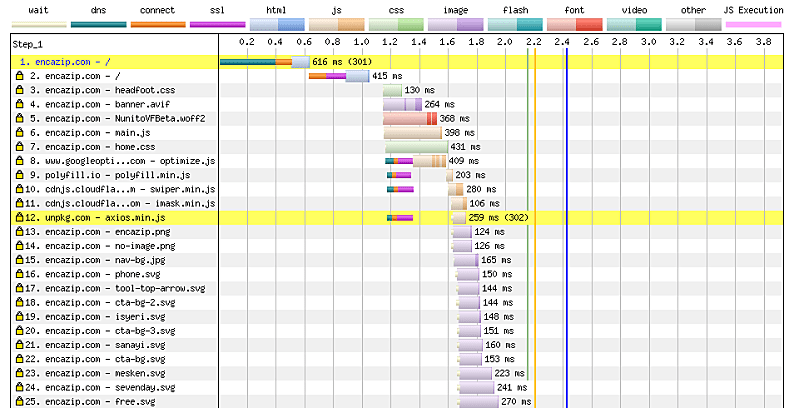Click the lock icon beside sanayi.svg
Viewport: 789px width, 408px height.
coord(20,345)
